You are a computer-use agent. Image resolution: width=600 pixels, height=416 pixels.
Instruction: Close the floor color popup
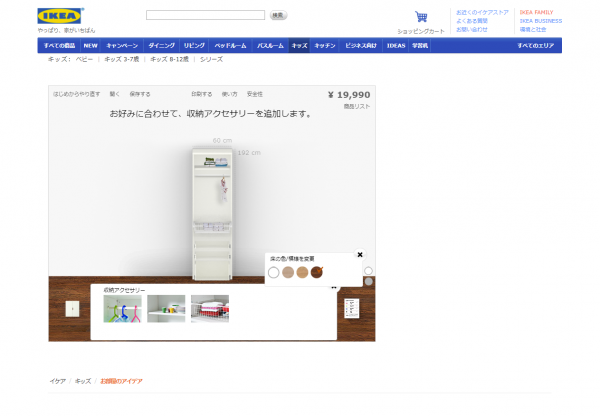coord(360,254)
